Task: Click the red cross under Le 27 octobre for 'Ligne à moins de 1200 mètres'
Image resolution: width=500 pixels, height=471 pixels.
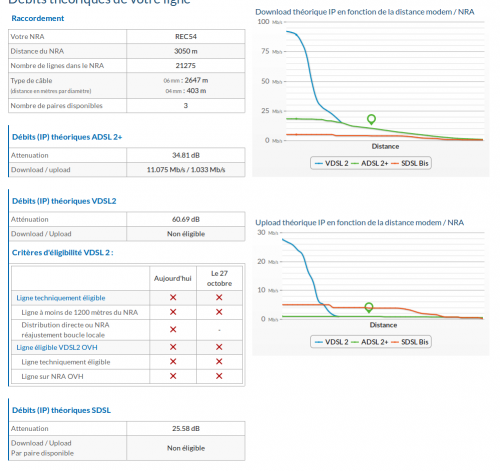Action: pos(219,312)
